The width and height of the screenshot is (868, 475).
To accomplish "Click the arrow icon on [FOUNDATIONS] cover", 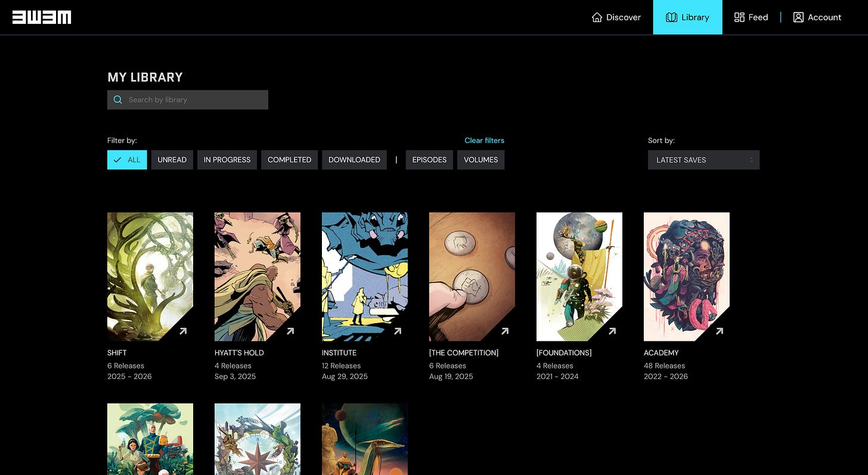I will click(612, 331).
